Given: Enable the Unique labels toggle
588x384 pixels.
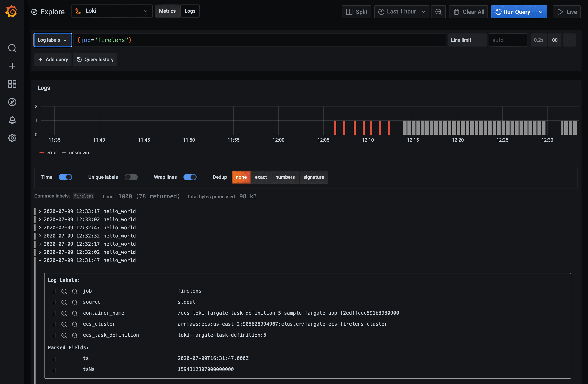Looking at the screenshot, I should point(131,177).
